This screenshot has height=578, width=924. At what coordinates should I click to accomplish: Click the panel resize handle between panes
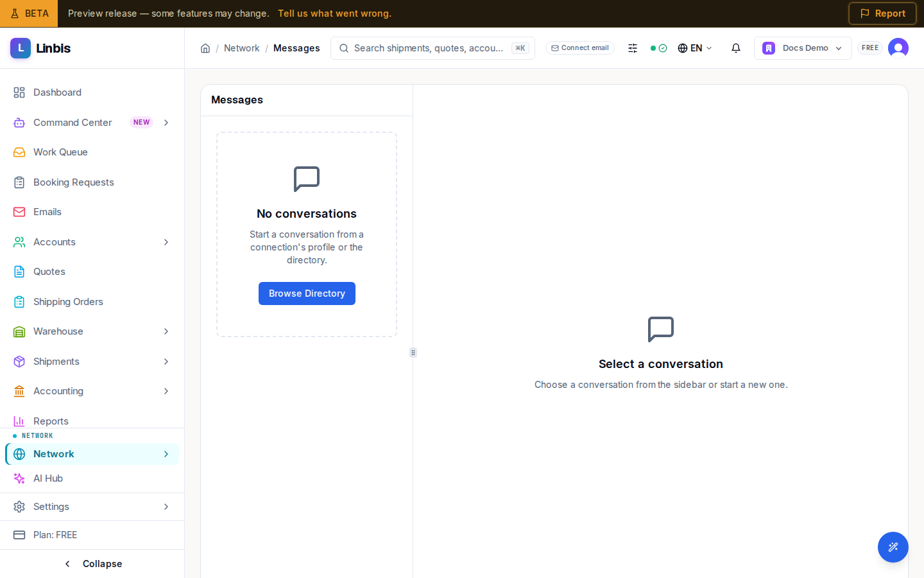413,353
